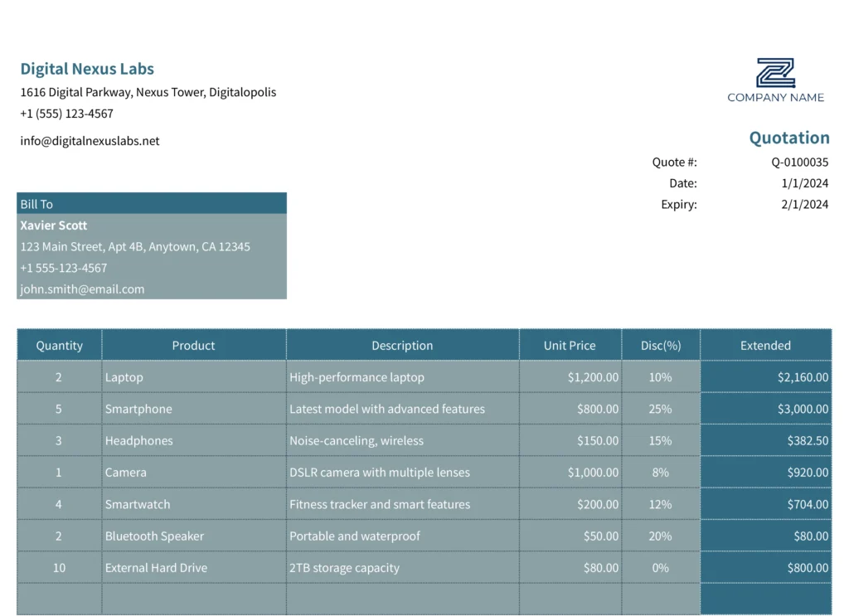Image resolution: width=849 pixels, height=616 pixels.
Task: Select the External Hard Drive extended amount $800.00
Action: (x=765, y=567)
